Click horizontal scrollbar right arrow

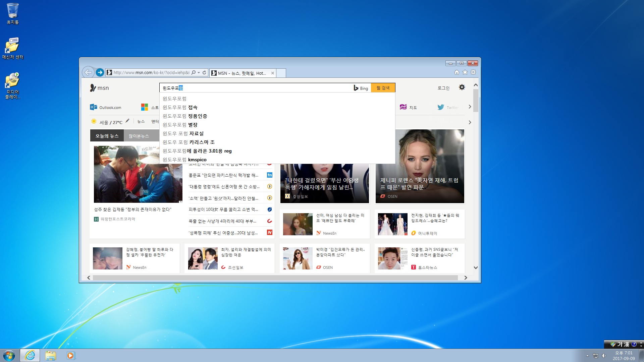point(466,278)
